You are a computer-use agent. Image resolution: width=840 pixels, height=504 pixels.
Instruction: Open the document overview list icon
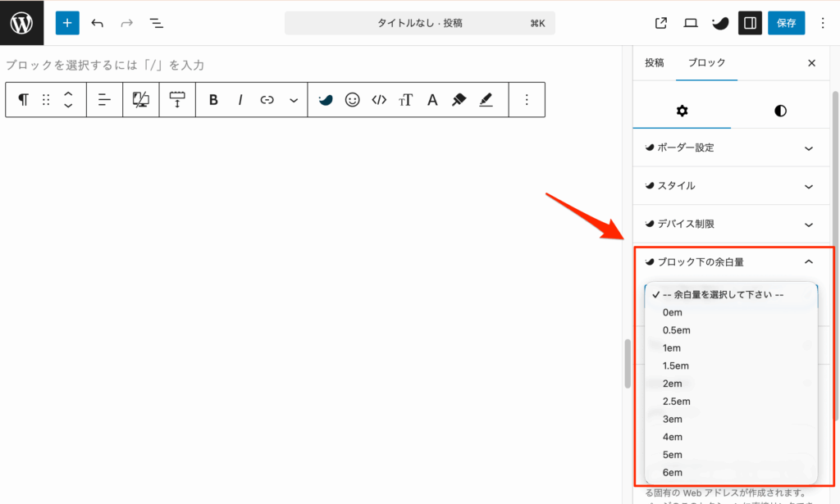tap(157, 23)
